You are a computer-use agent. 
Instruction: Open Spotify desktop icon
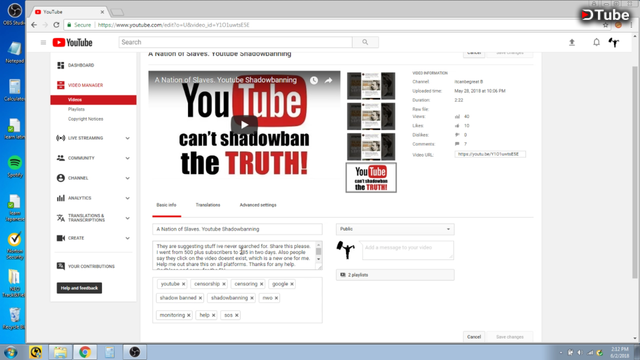click(x=15, y=167)
